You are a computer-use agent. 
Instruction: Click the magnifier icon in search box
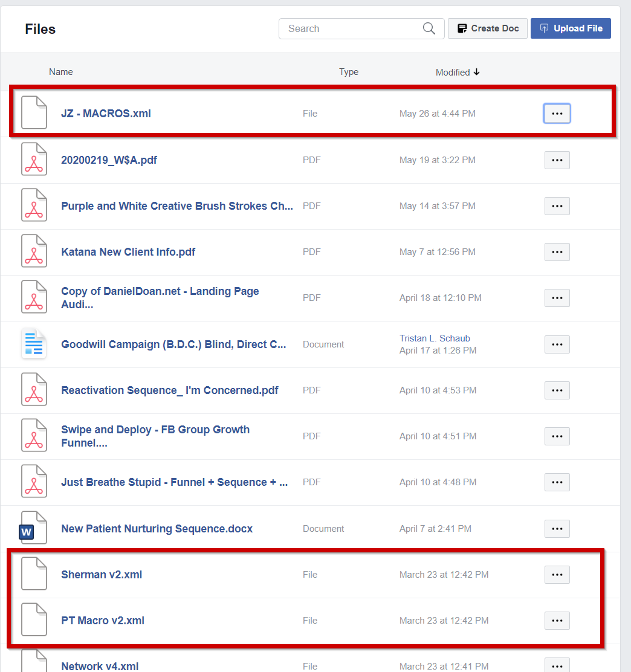(429, 28)
